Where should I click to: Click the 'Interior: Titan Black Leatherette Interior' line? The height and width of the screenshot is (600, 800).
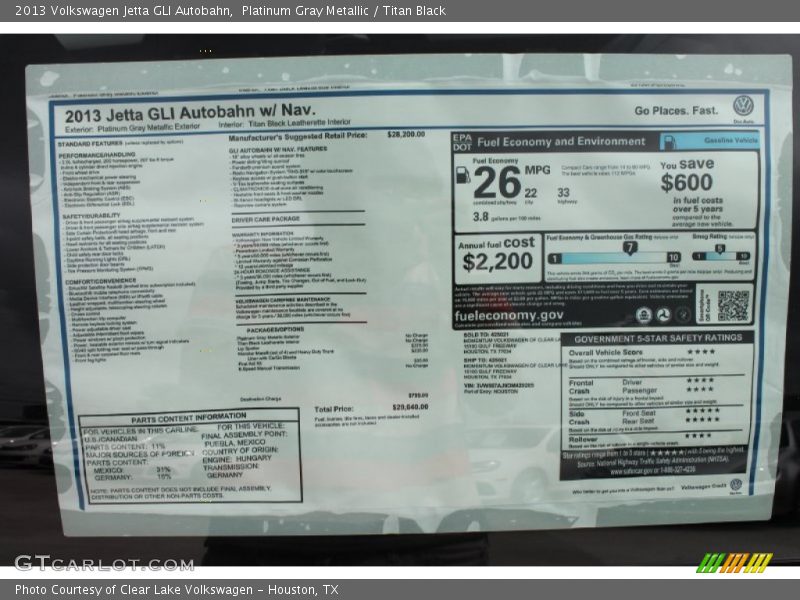tap(285, 123)
